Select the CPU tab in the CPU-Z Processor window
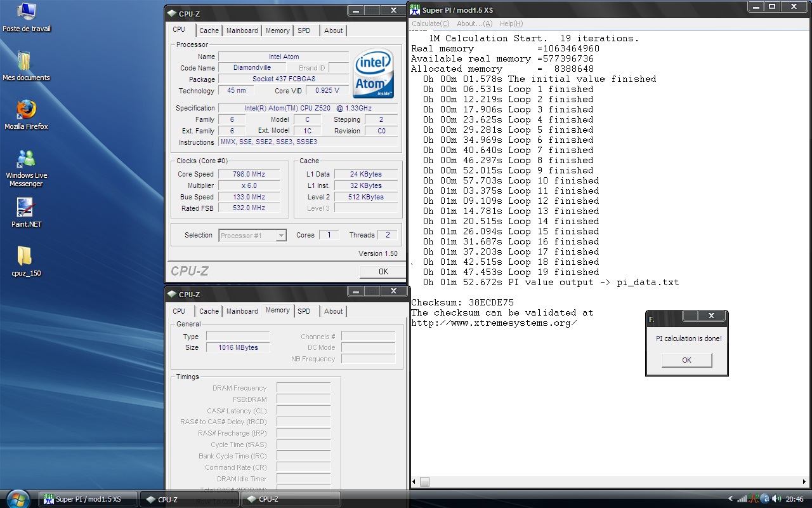The height and width of the screenshot is (508, 812). (x=179, y=29)
